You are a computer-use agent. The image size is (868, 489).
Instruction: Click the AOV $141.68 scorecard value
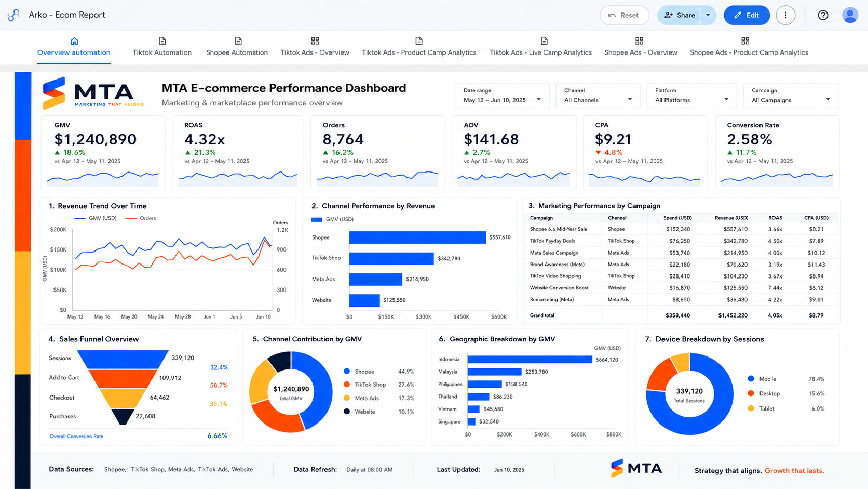491,139
